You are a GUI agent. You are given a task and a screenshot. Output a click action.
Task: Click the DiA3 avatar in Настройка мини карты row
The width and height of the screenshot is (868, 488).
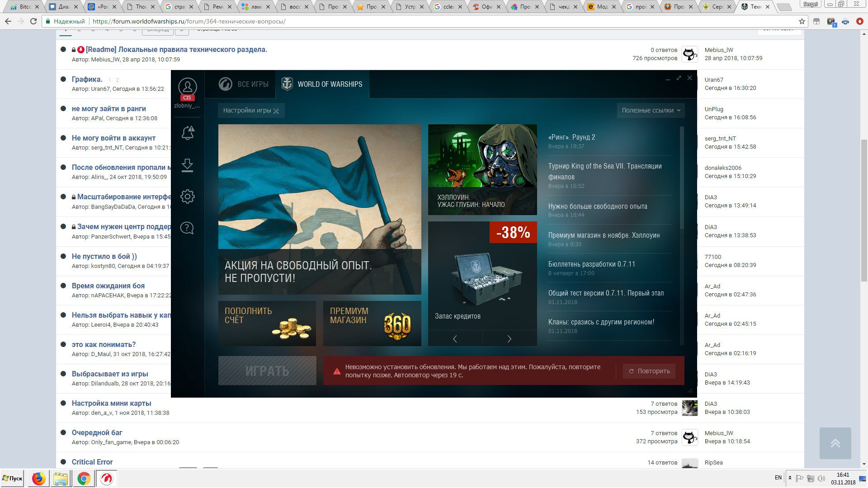(x=690, y=408)
